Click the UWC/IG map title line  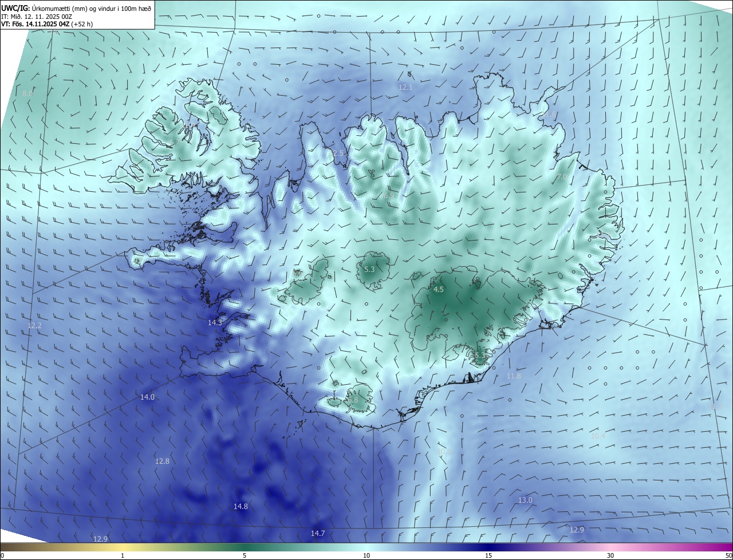pos(76,8)
